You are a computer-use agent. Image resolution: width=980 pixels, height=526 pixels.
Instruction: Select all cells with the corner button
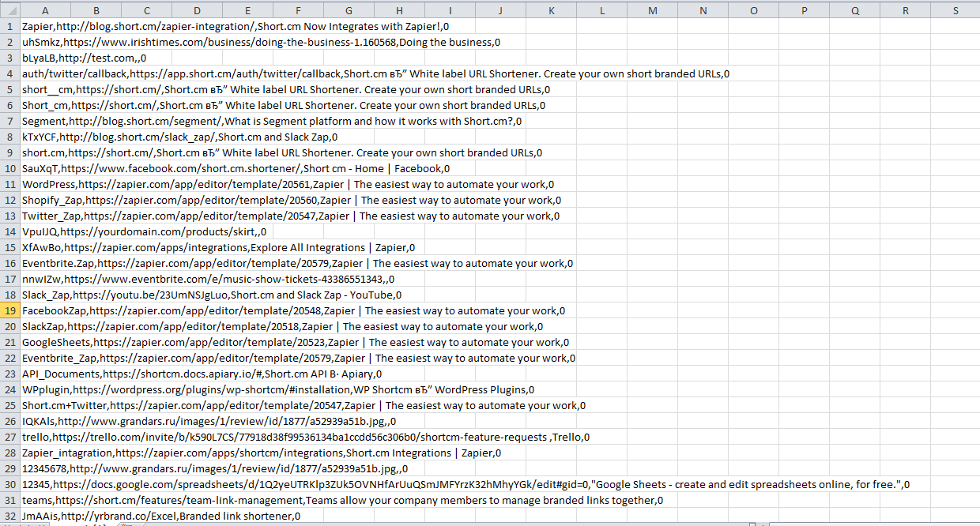point(9,10)
